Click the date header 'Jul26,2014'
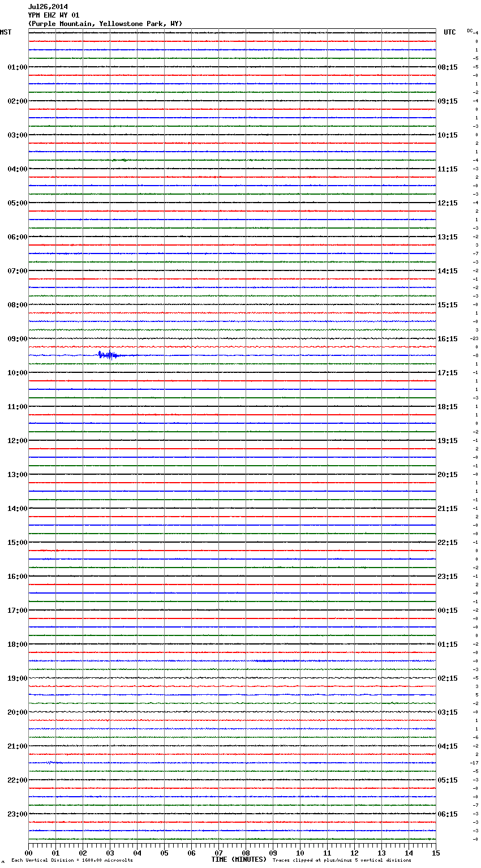481x868 pixels. [48, 7]
